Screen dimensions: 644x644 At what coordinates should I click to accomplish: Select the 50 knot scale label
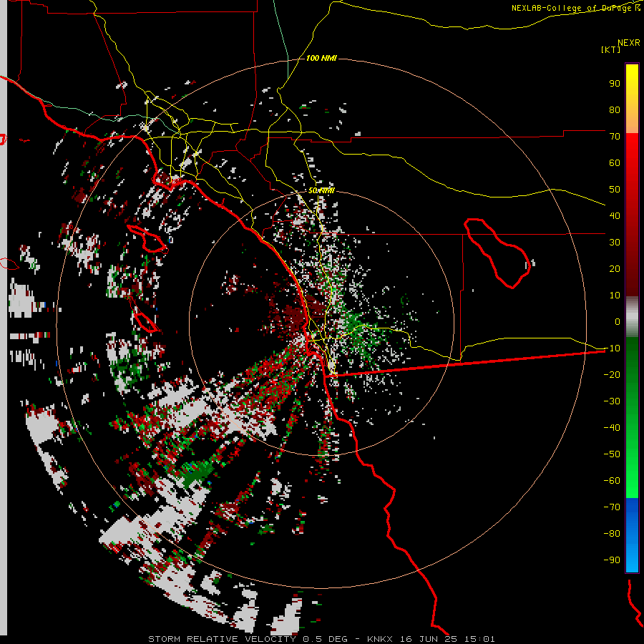[x=615, y=190]
